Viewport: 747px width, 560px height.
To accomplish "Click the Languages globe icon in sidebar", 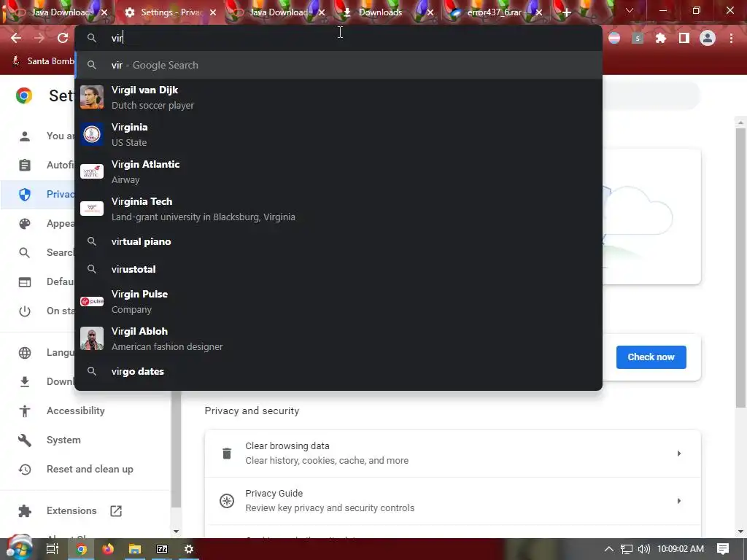I will pos(25,353).
